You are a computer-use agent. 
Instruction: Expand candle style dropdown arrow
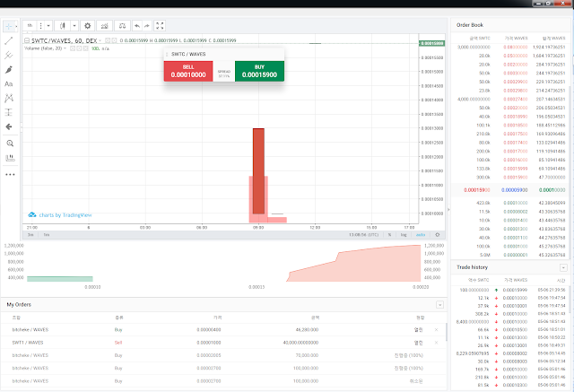point(74,26)
